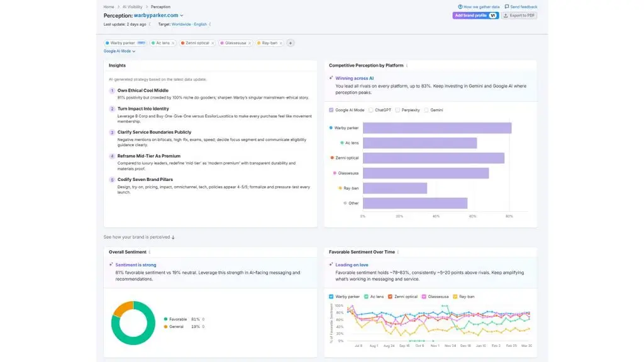This screenshot has width=644, height=362.
Task: Expand the Google AI Mode platform selector
Action: pos(119,52)
